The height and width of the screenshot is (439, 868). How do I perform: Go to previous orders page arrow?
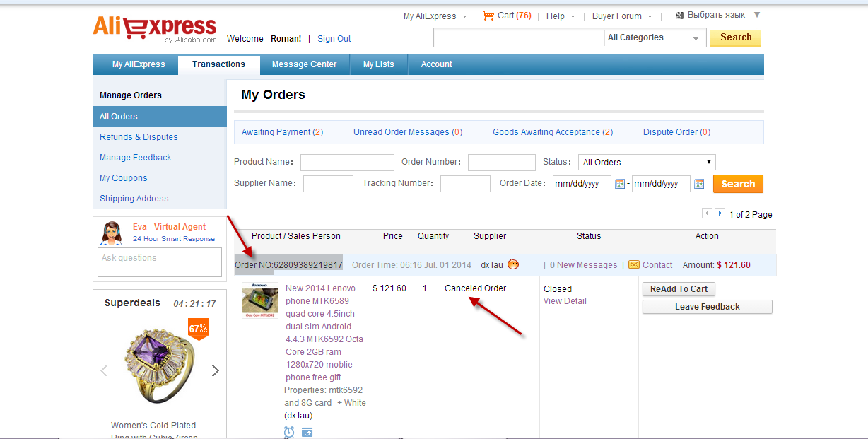coord(707,213)
